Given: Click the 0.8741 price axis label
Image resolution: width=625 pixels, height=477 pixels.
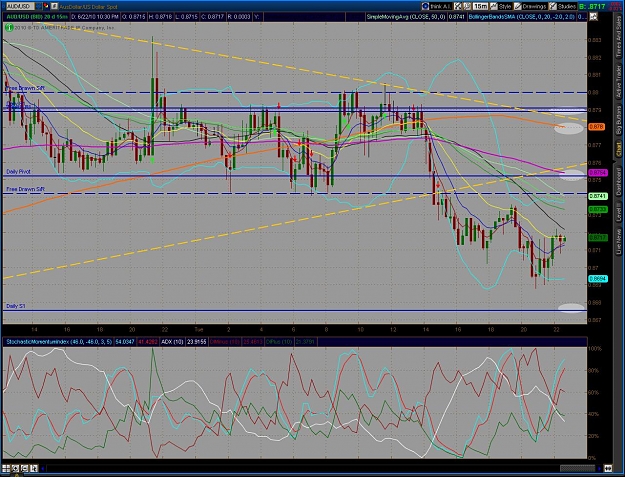Looking at the screenshot, I should point(597,196).
